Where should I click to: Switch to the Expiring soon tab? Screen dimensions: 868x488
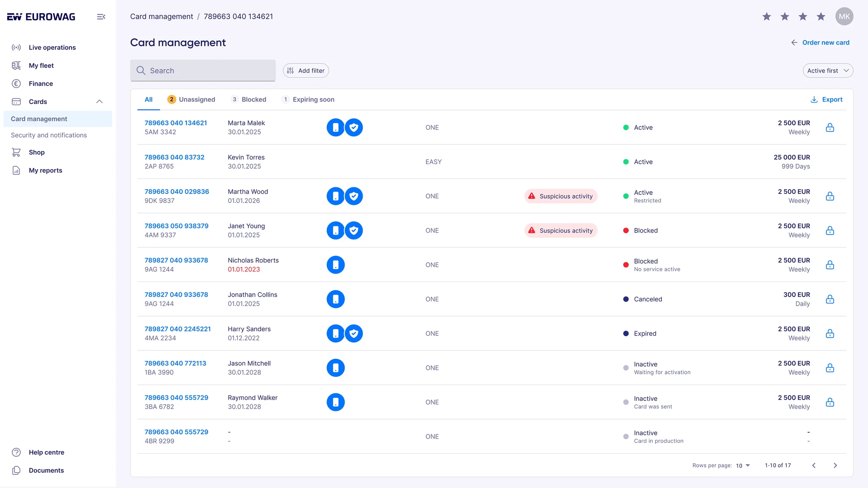(308, 99)
